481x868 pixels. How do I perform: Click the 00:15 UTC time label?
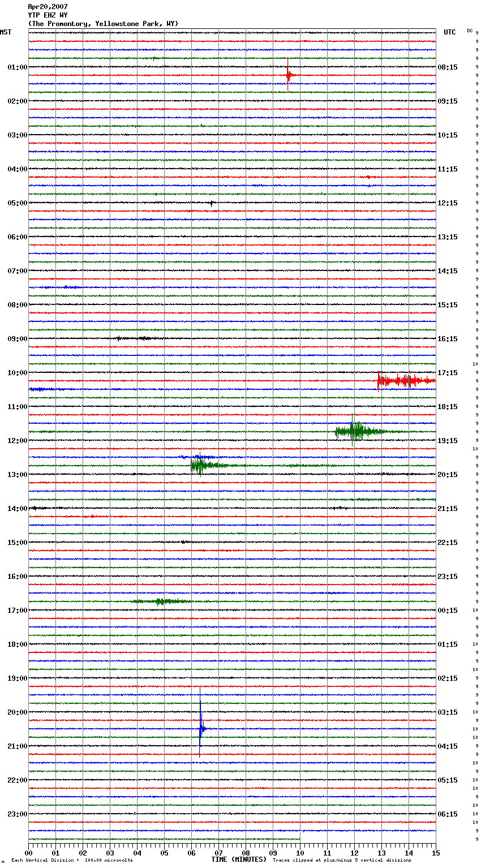(448, 611)
